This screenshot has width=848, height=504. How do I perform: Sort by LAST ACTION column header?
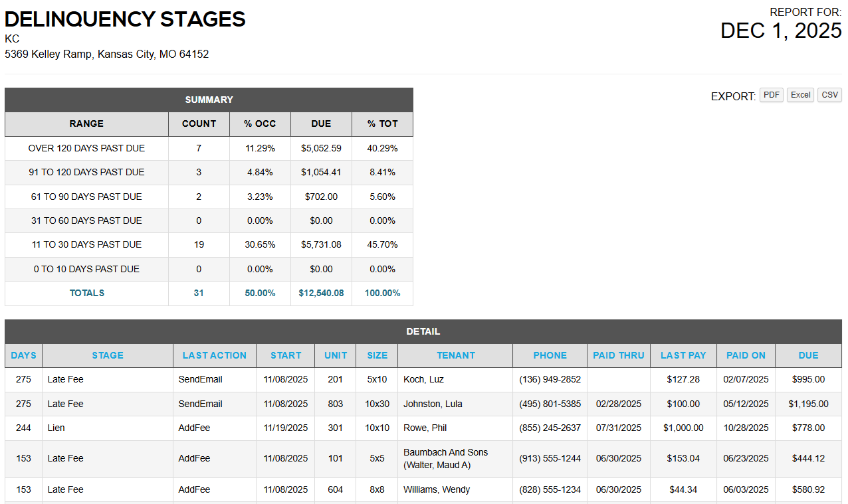214,355
